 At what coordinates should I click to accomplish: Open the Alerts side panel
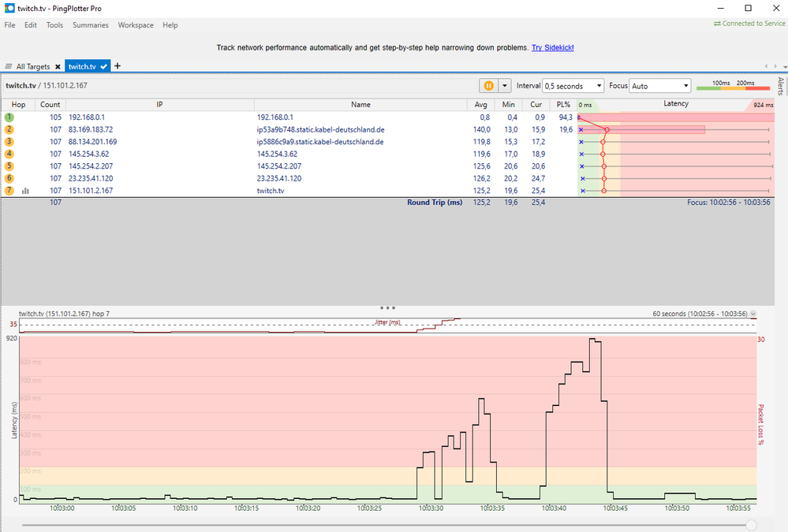(780, 86)
